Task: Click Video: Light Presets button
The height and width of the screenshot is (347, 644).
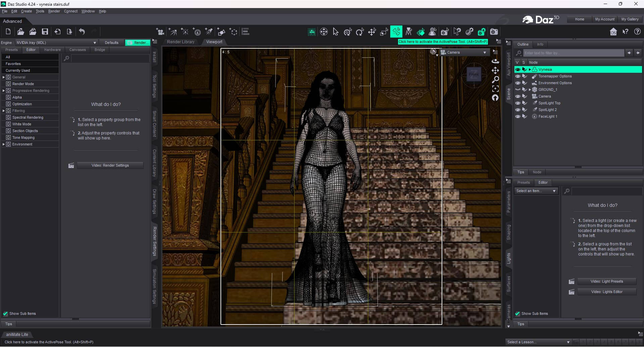Action: tap(607, 281)
